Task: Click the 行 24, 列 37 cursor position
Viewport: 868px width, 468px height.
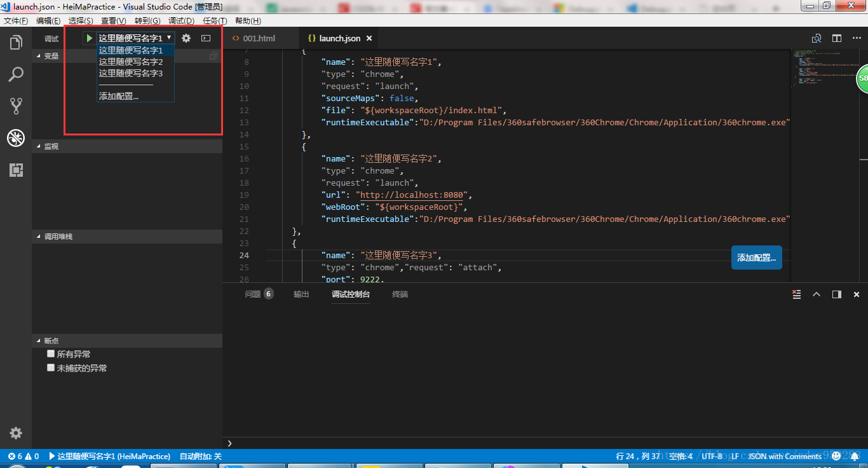Action: pos(638,456)
